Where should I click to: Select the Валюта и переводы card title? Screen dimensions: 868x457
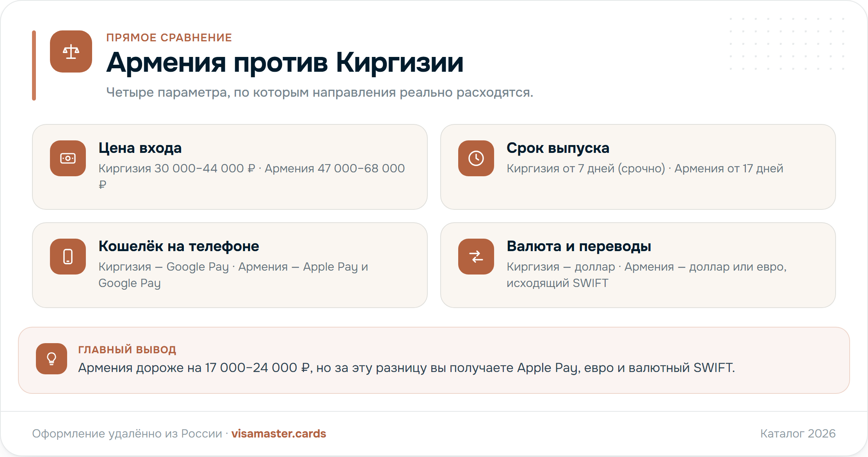(579, 246)
